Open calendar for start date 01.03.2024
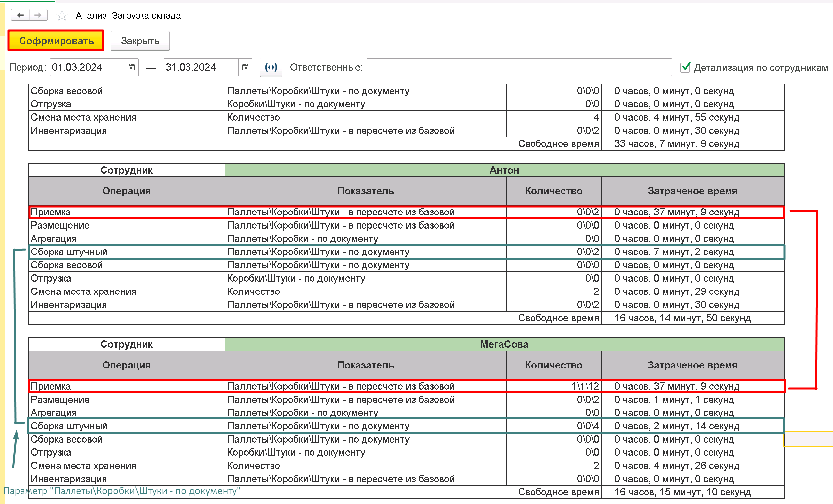833x504 pixels. point(132,67)
